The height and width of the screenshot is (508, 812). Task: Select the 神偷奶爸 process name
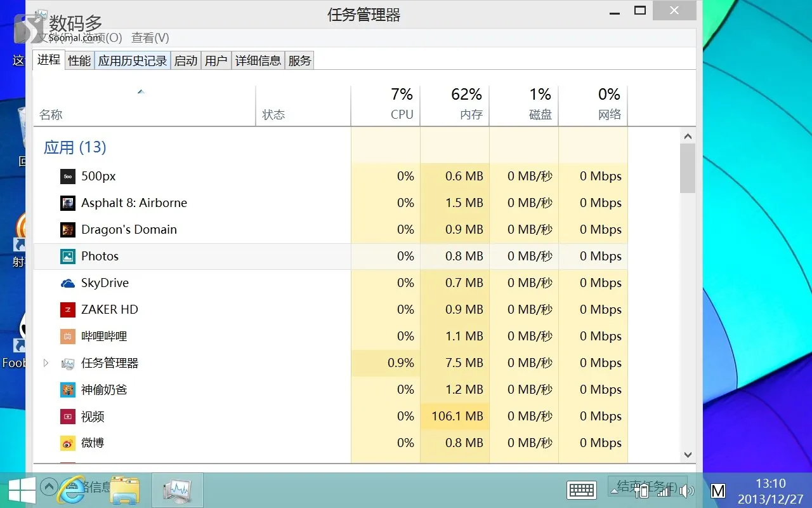point(104,390)
